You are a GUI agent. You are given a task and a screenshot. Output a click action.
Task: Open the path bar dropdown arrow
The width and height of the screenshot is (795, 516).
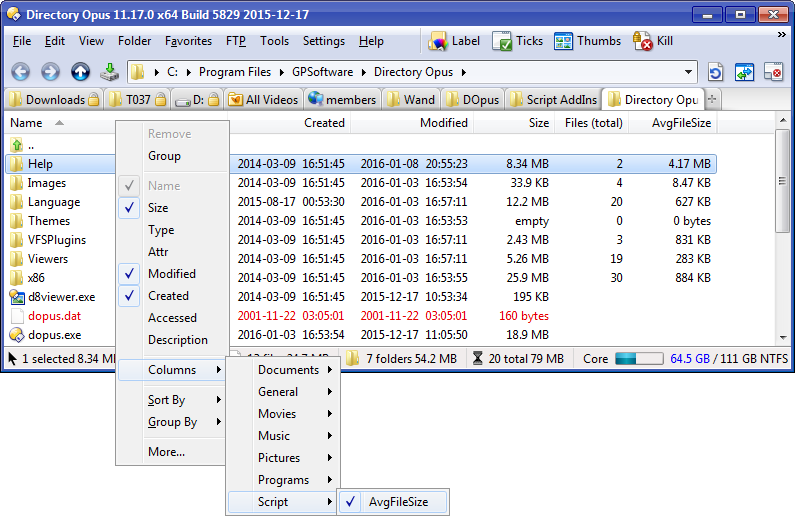pyautogui.click(x=688, y=72)
